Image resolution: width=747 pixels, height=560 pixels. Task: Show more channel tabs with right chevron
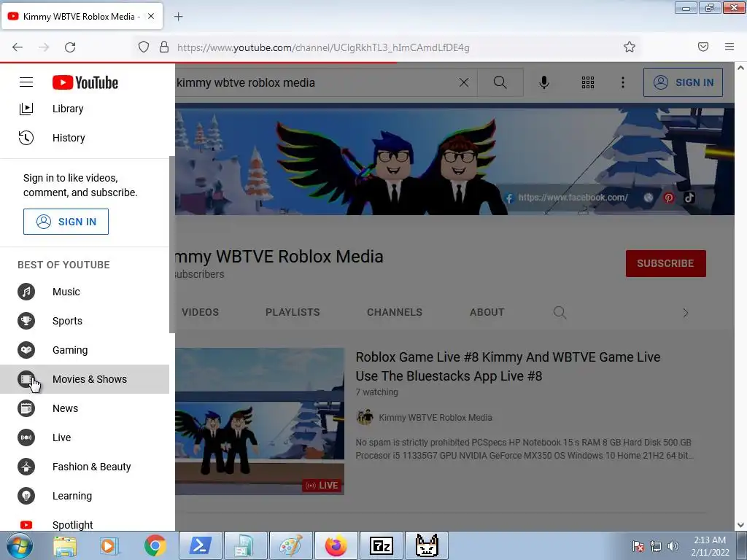(686, 313)
